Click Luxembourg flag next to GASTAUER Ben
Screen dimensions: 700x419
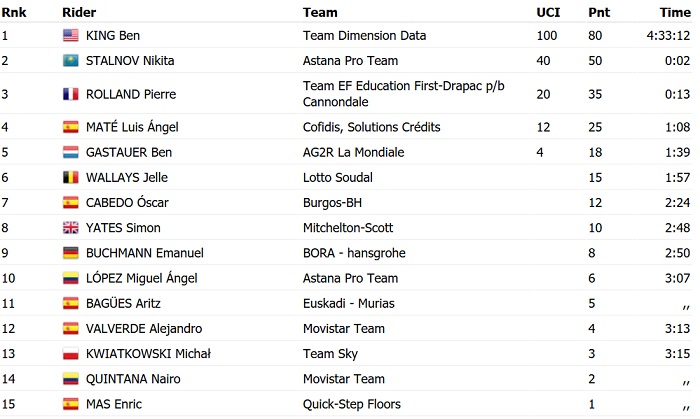coord(70,153)
